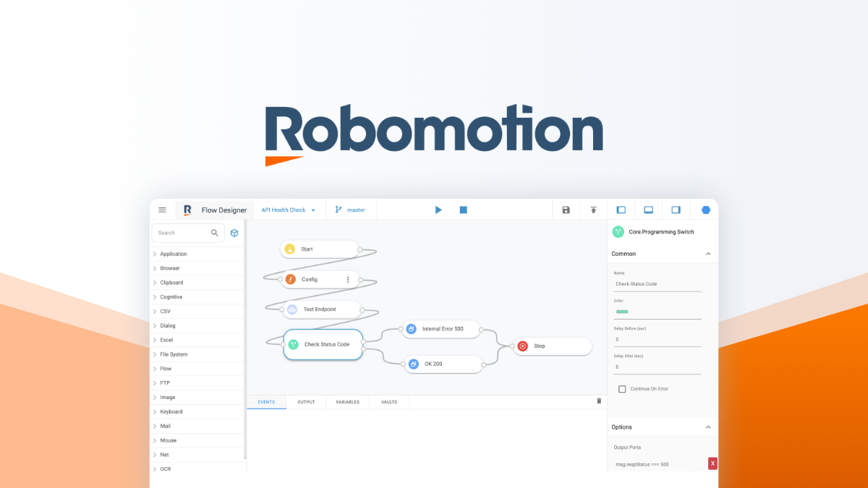Click the Robomotion R logo icon
Image resolution: width=868 pixels, height=488 pixels.
pos(187,210)
